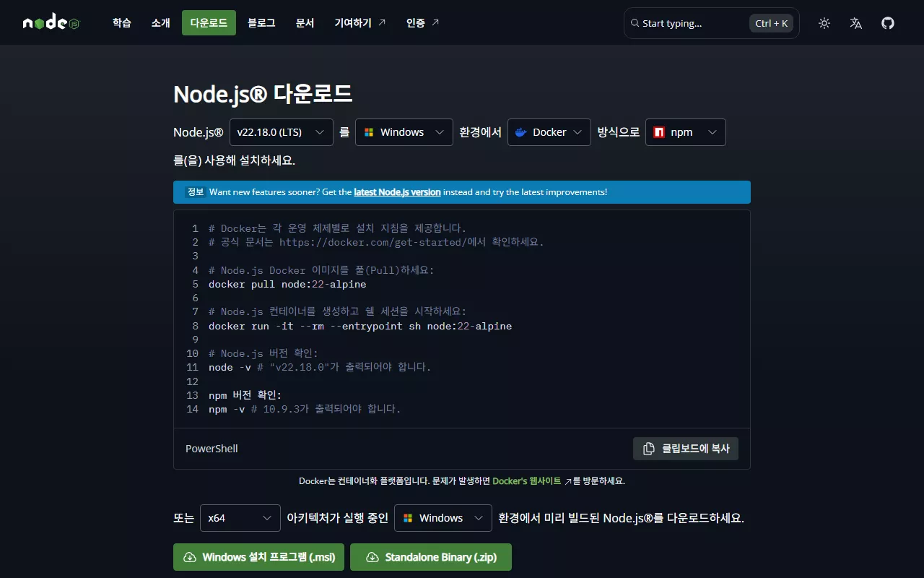924x578 pixels.
Task: Toggle the light/dark theme sun icon
Action: pos(824,23)
